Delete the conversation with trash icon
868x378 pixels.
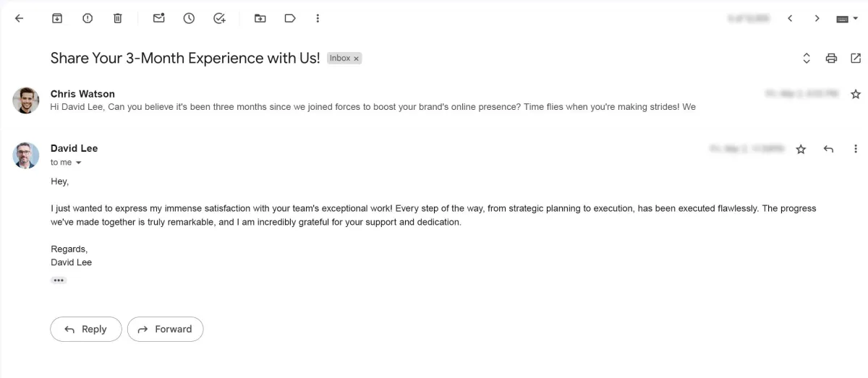point(118,19)
